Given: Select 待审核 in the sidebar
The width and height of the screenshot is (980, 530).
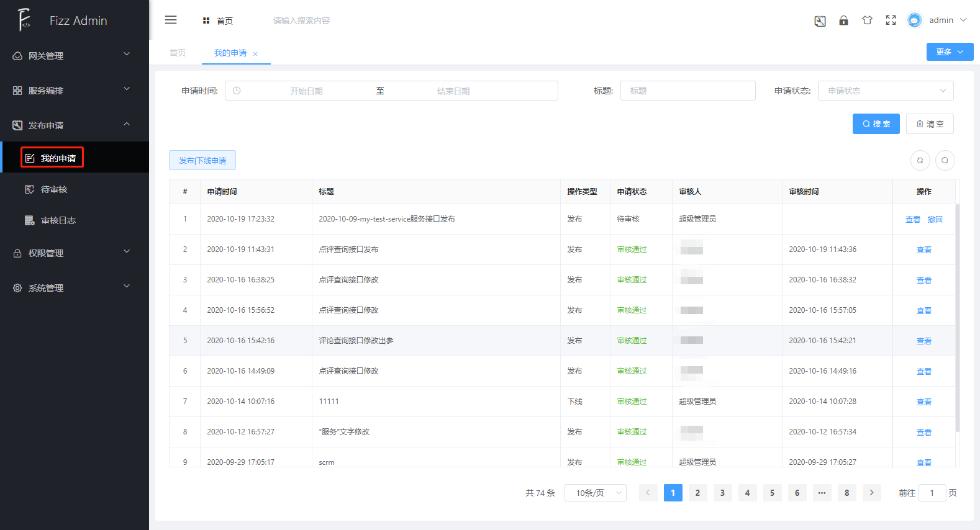Looking at the screenshot, I should click(54, 189).
